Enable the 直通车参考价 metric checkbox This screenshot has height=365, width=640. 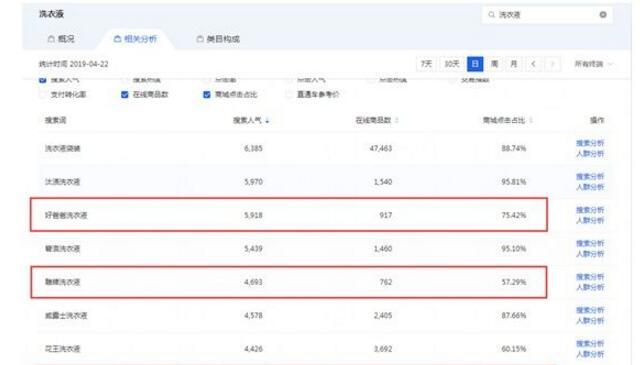tap(289, 95)
